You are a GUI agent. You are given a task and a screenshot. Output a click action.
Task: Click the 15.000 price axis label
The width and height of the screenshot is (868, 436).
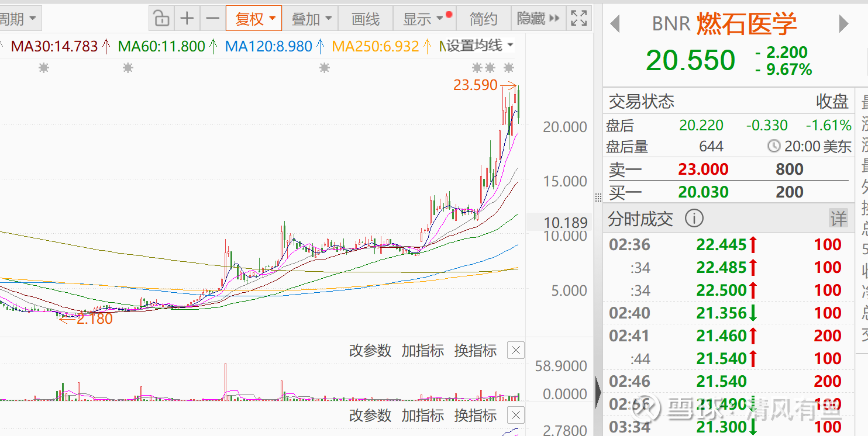click(x=565, y=181)
